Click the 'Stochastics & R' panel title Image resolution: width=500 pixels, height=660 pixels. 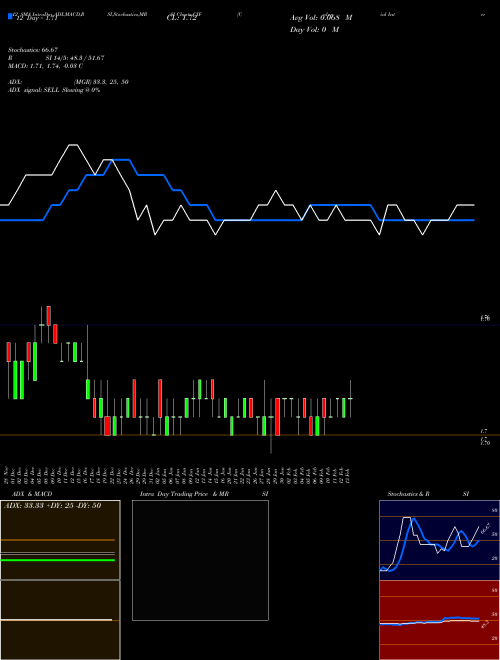point(409,494)
